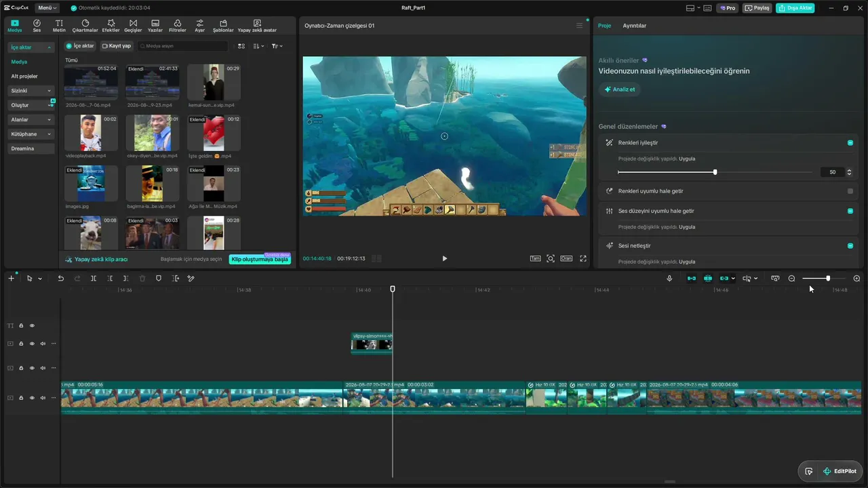Click the playhead marker on the timeline ruler

pyautogui.click(x=392, y=289)
